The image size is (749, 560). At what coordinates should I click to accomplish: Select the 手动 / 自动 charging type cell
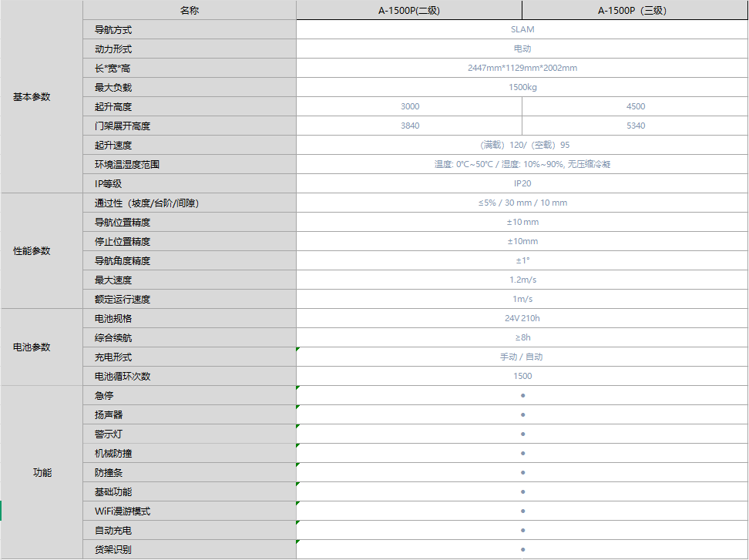click(522, 357)
